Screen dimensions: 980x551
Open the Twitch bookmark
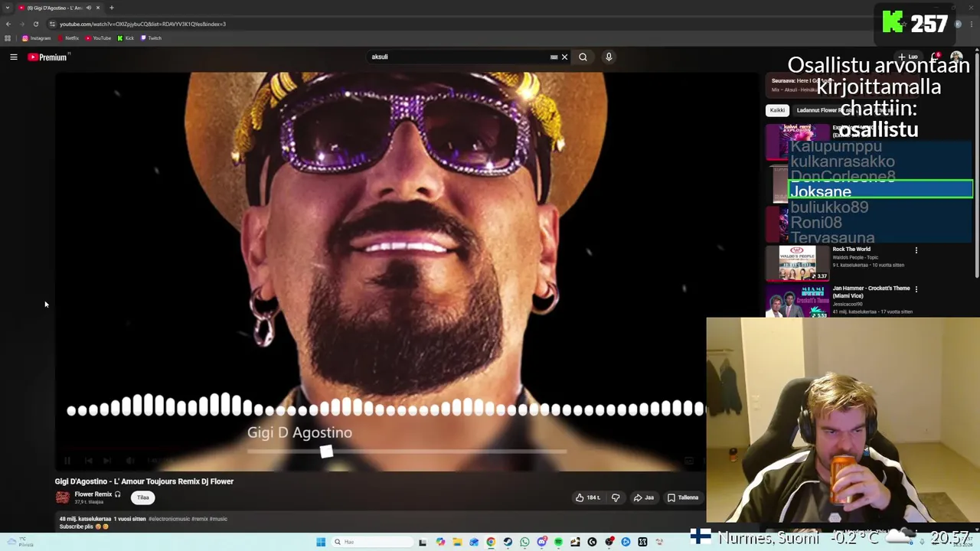click(x=151, y=38)
